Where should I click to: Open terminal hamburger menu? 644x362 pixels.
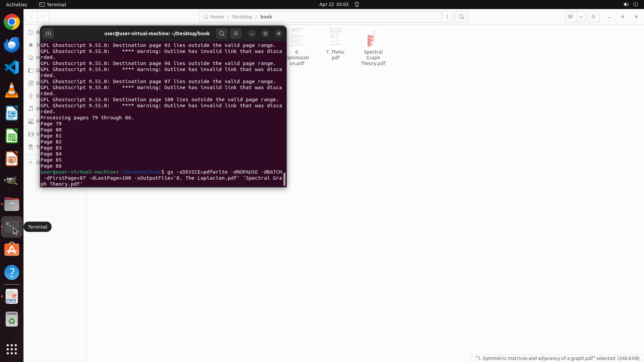(236, 34)
